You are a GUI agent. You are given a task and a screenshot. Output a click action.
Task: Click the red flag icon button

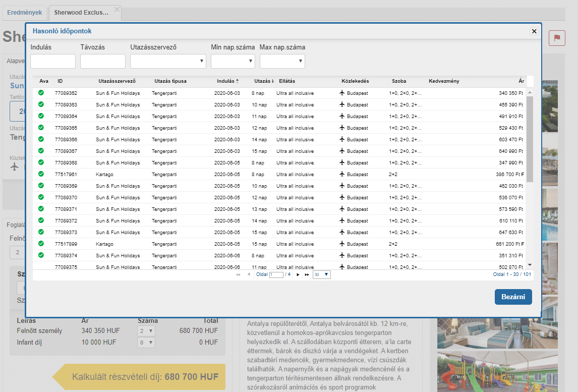pos(557,38)
